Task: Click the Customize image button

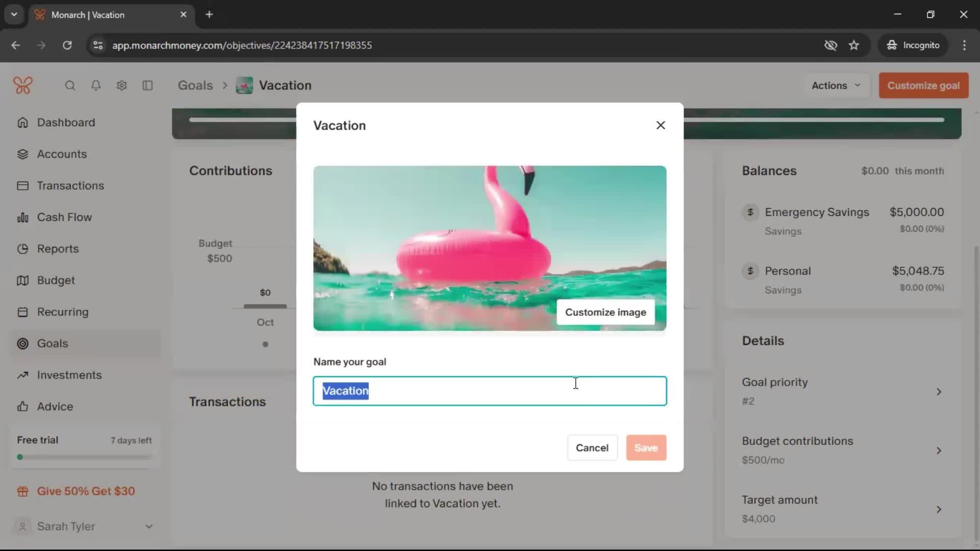Action: [605, 312]
